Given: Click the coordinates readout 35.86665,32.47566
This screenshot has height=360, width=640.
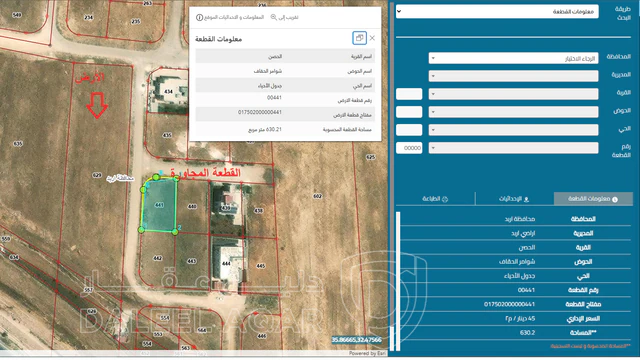Looking at the screenshot, I should click(x=356, y=340).
